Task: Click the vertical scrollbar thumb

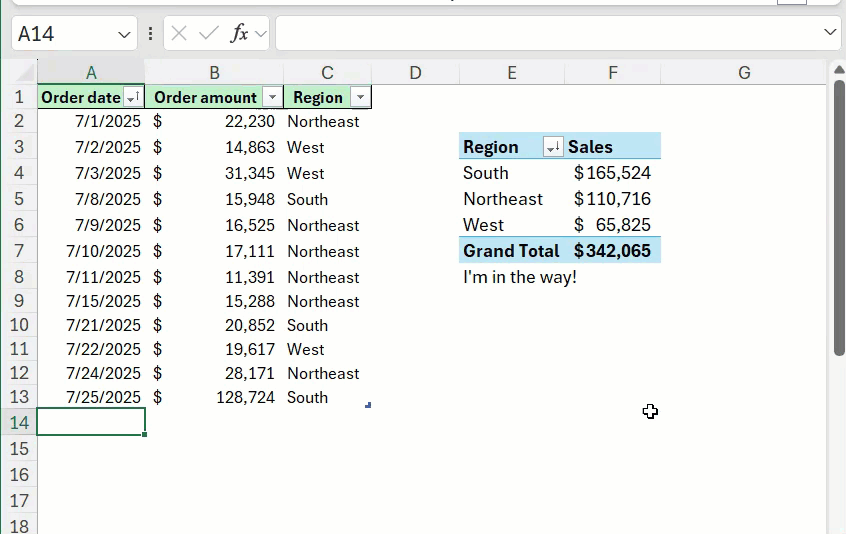Action: pyautogui.click(x=838, y=217)
